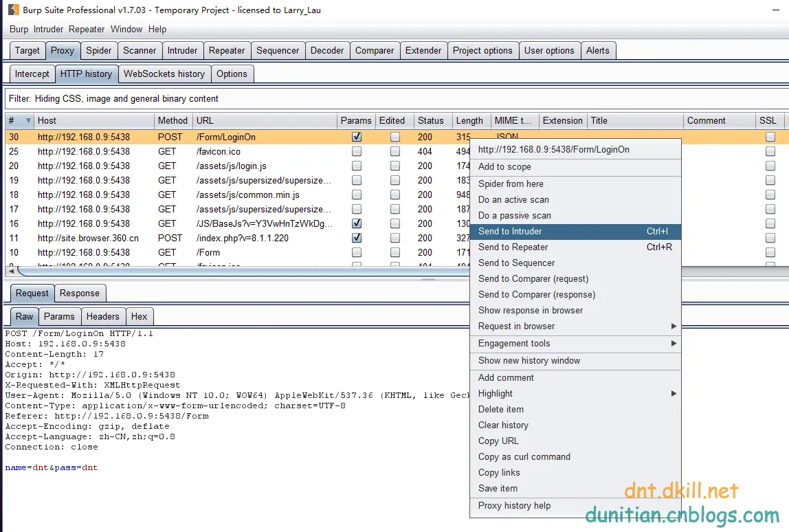Open the Intruder menu in menu bar
Viewport: 789px width, 532px height.
(x=48, y=29)
